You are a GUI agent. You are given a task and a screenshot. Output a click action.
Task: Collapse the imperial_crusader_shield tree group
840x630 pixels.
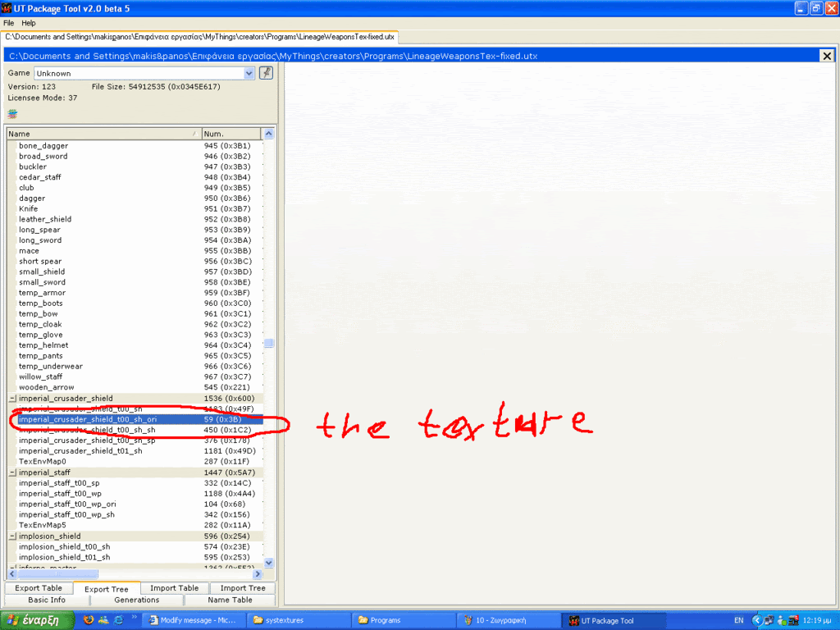point(12,399)
